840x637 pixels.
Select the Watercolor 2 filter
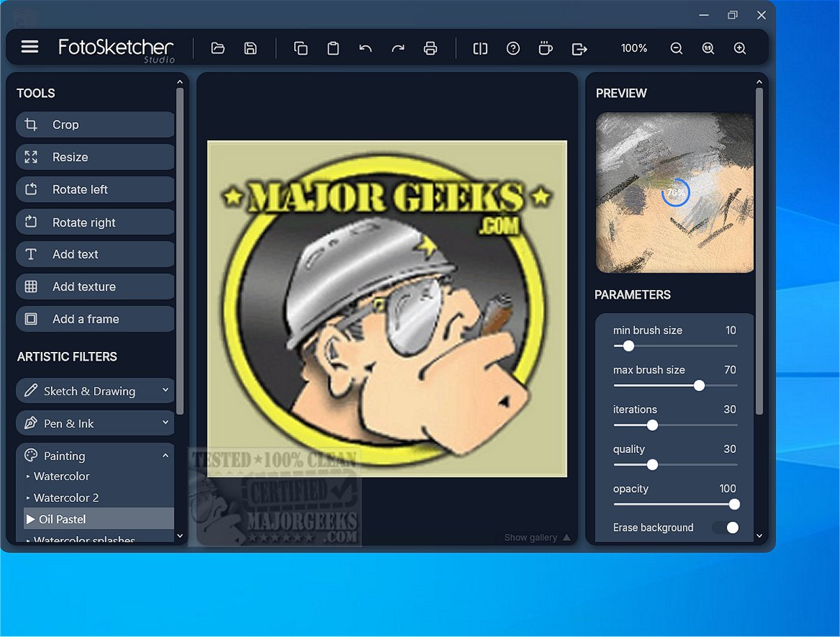point(66,498)
